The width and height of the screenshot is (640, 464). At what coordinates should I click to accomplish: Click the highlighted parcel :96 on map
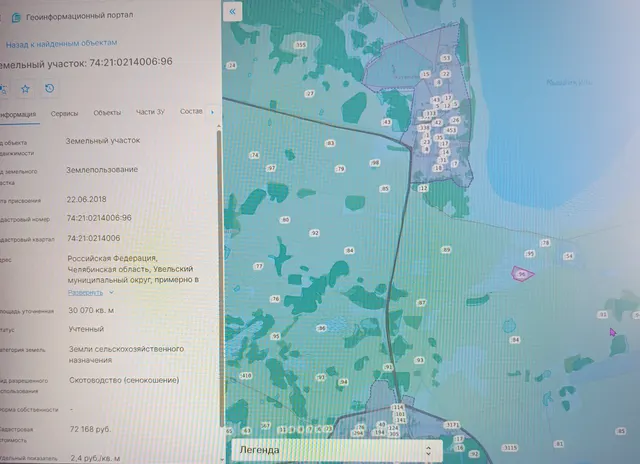click(x=522, y=274)
